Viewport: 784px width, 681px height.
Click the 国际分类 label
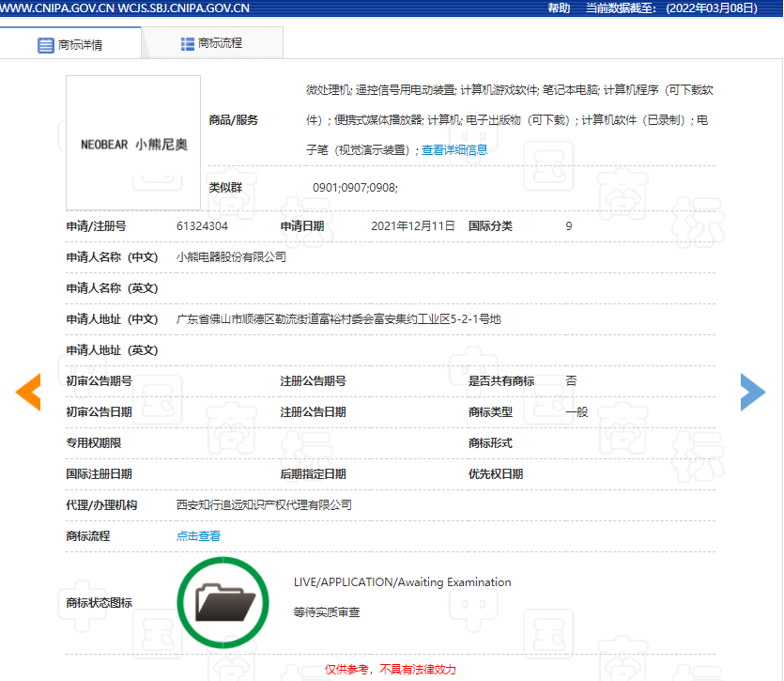coord(490,226)
